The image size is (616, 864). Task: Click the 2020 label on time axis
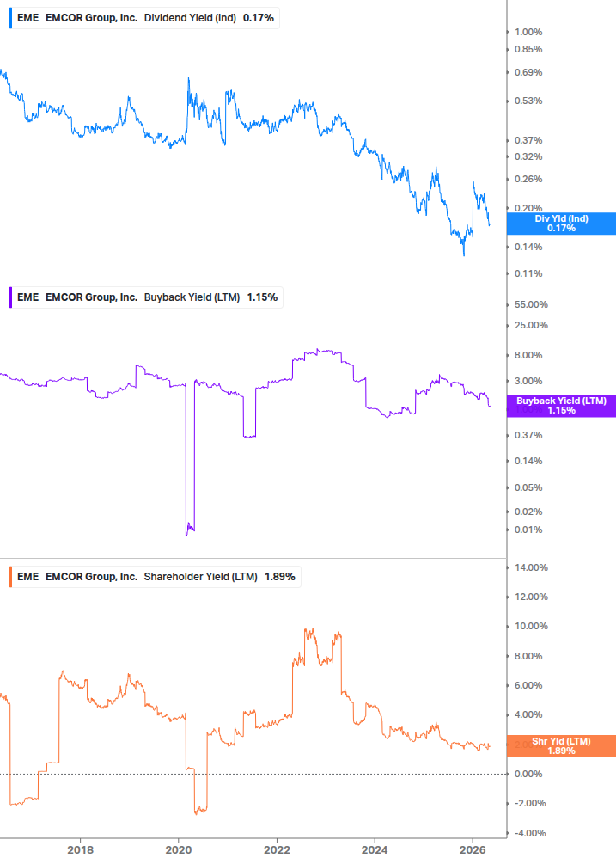pyautogui.click(x=179, y=850)
